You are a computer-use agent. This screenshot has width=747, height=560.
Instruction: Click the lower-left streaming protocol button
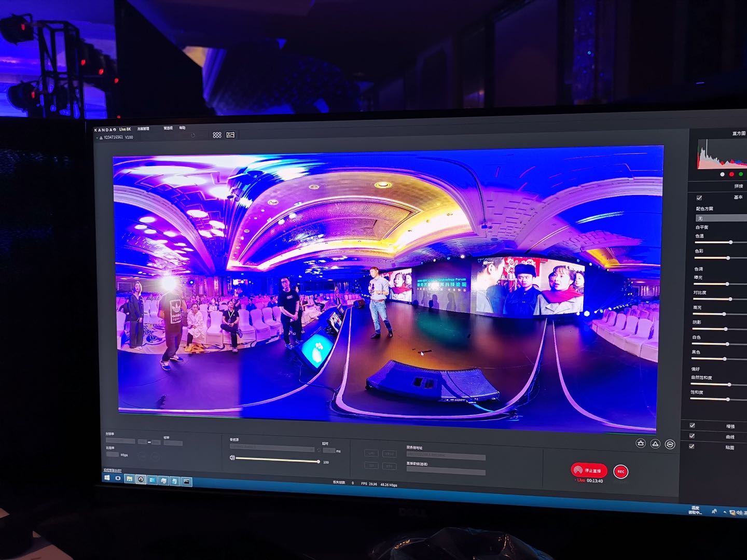(371, 466)
